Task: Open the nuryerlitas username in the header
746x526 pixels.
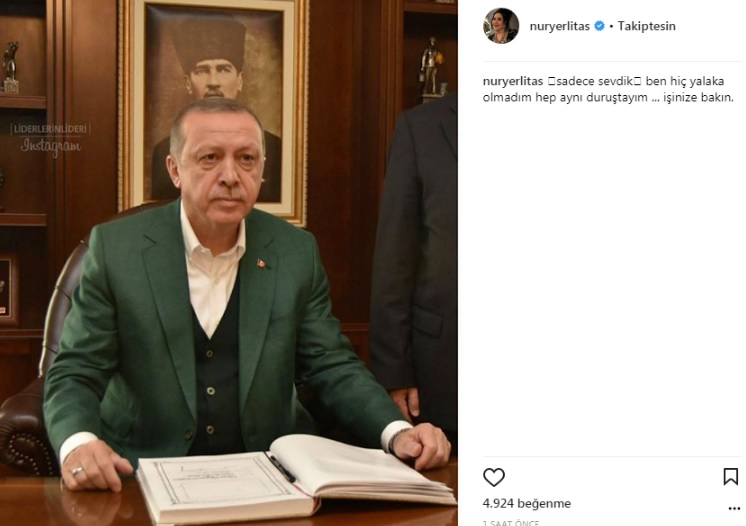Action: tap(560, 26)
